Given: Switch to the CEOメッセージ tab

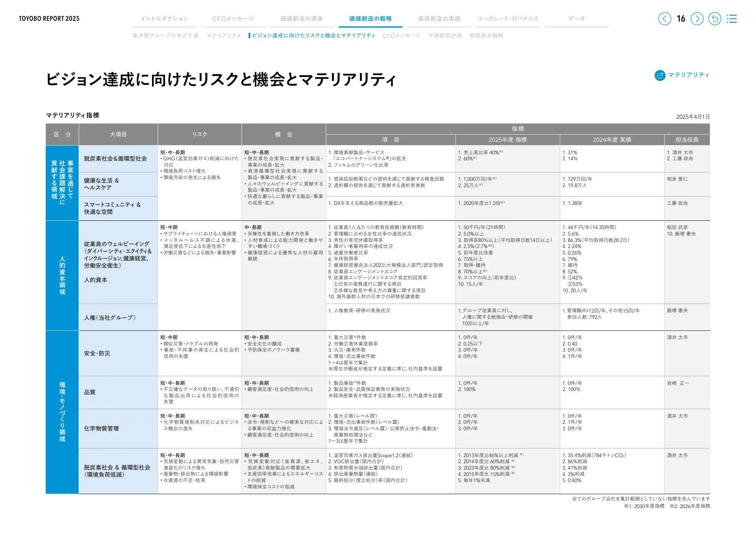Looking at the screenshot, I should pyautogui.click(x=233, y=19).
